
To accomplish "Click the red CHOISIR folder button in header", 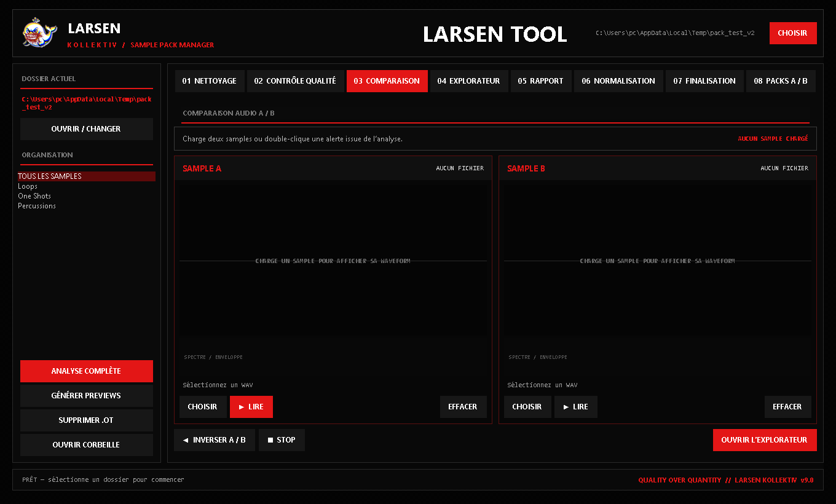I will click(793, 33).
